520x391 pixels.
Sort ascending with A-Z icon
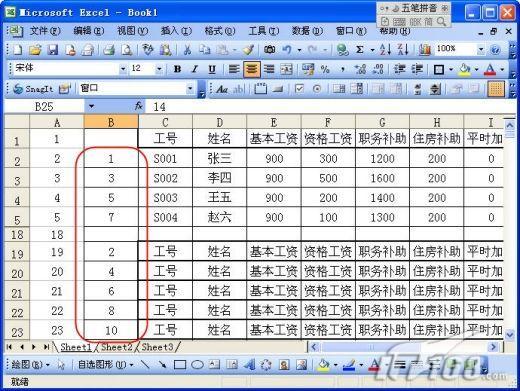[x=385, y=50]
